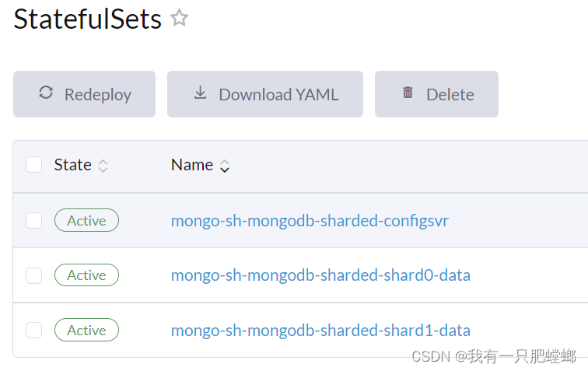Click the State column header label

72,165
